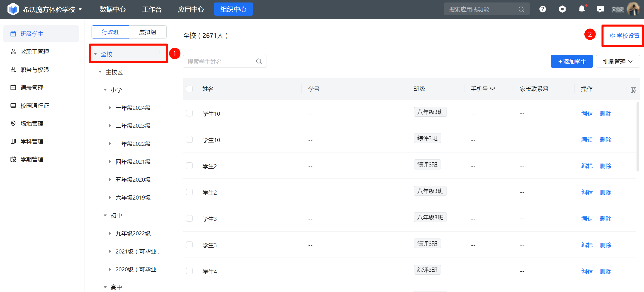
Task: Click the 班级学生 sidebar icon
Action: point(13,34)
